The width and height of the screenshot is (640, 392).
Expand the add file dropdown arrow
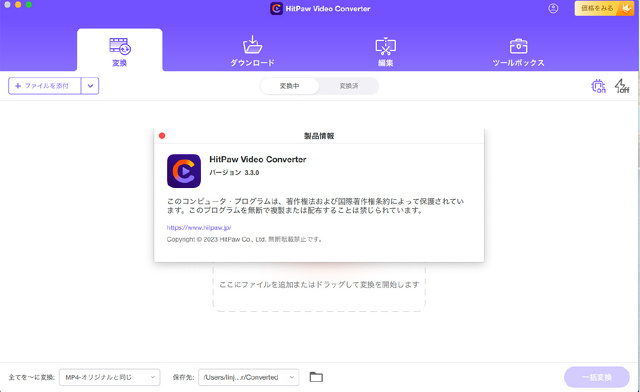pyautogui.click(x=90, y=86)
